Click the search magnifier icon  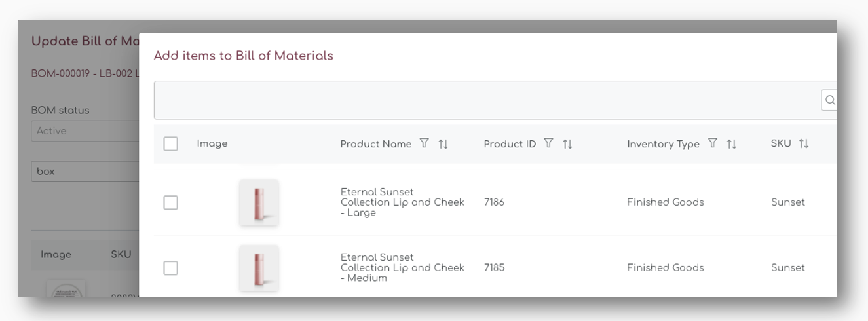click(829, 100)
